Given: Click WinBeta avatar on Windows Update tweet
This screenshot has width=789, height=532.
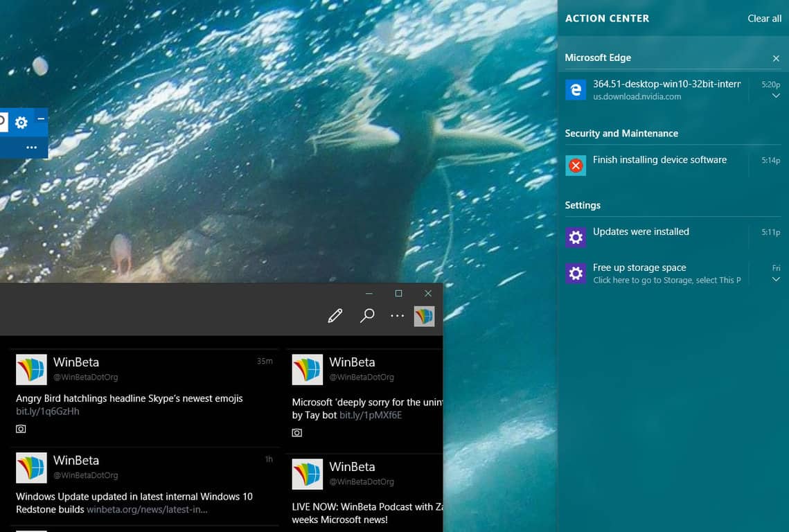Looking at the screenshot, I should click(x=31, y=468).
